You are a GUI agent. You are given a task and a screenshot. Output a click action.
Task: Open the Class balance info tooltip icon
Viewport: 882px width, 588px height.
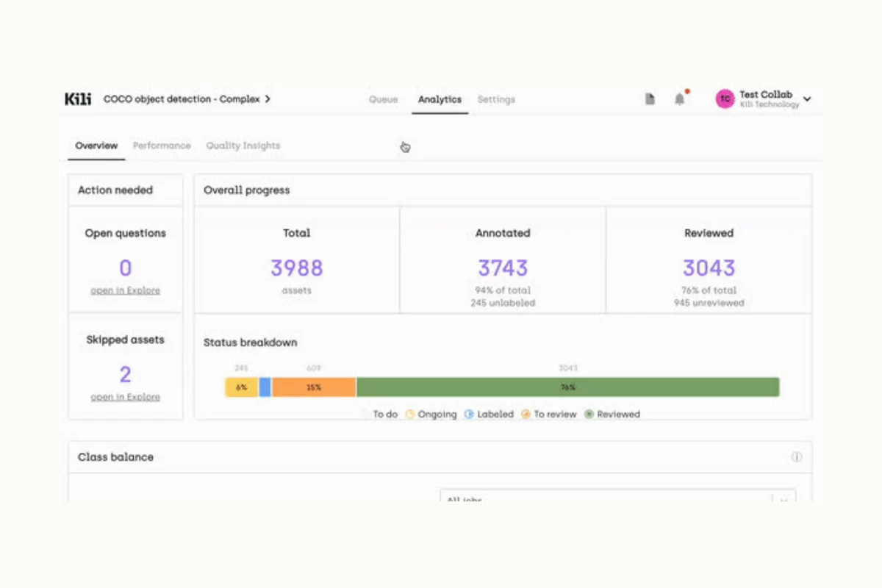pyautogui.click(x=796, y=457)
